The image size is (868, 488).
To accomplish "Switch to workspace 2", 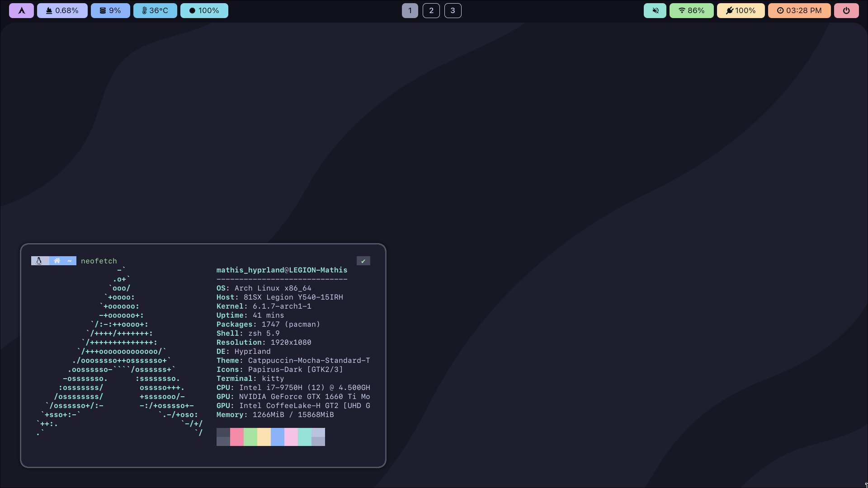I will (x=431, y=10).
